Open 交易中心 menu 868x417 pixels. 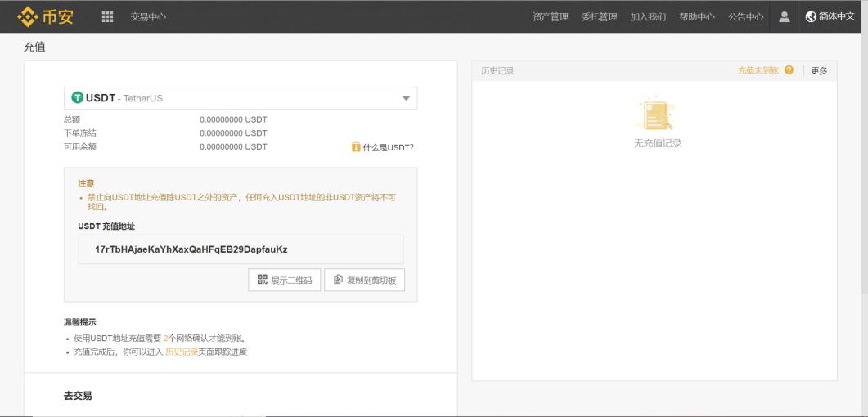coord(148,16)
